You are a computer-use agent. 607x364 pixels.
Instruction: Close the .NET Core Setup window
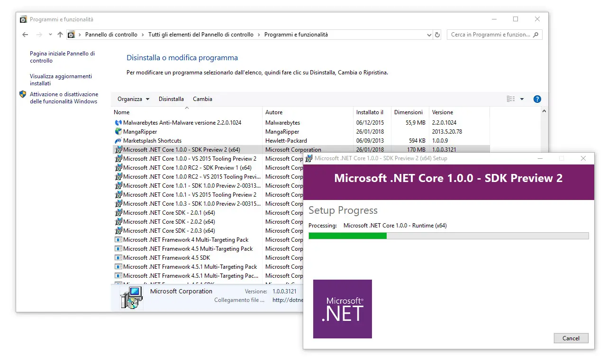tap(583, 158)
